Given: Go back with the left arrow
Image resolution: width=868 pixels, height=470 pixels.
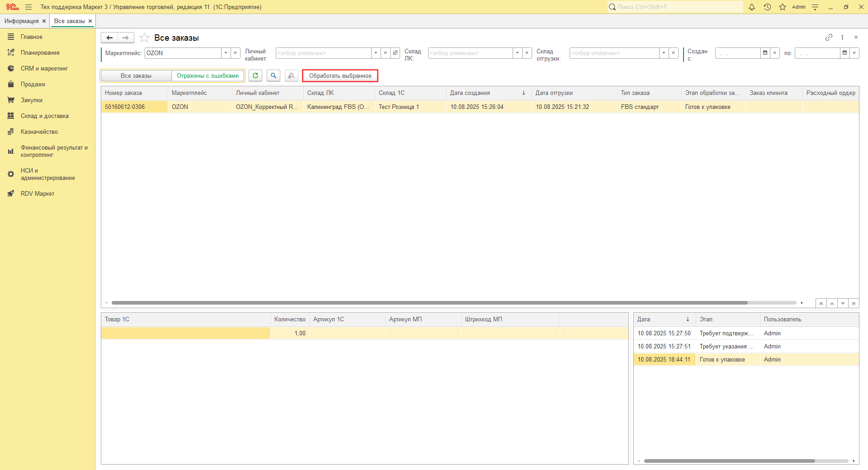Looking at the screenshot, I should [109, 38].
